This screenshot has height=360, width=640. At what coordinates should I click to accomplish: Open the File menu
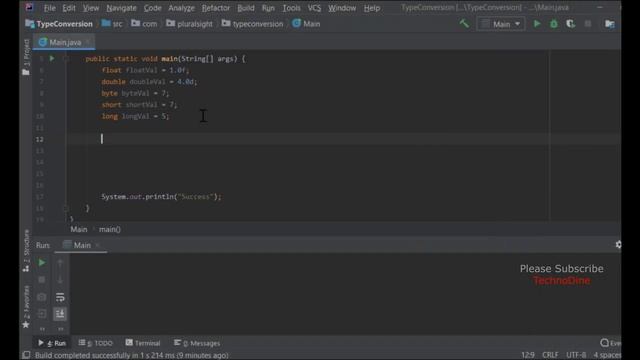pyautogui.click(x=49, y=8)
